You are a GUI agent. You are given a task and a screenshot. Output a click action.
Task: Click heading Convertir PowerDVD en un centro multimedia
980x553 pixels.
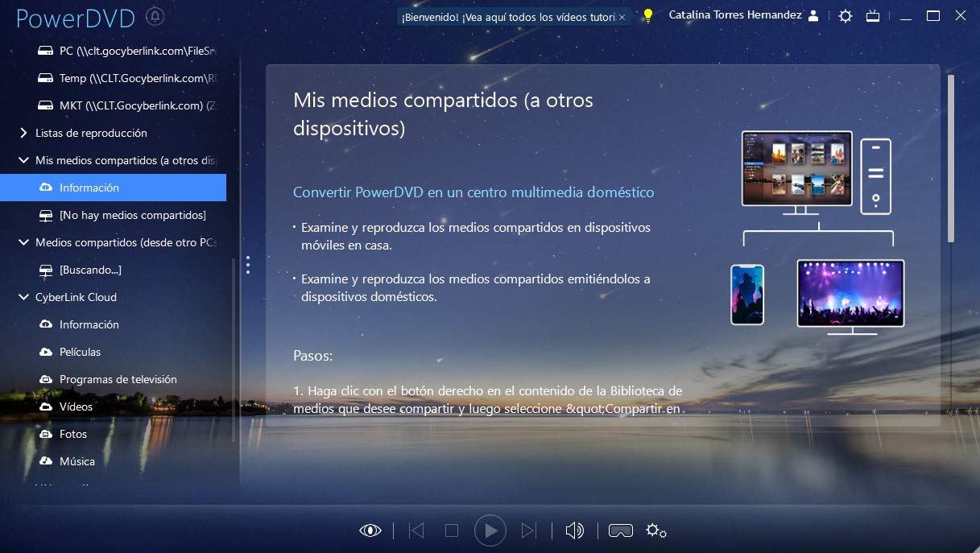473,192
